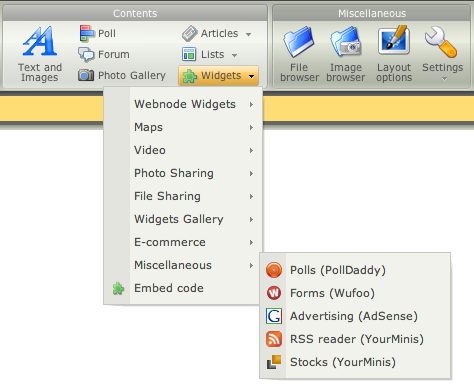Click the Photo Gallery label
The height and width of the screenshot is (386, 474).
pos(132,76)
